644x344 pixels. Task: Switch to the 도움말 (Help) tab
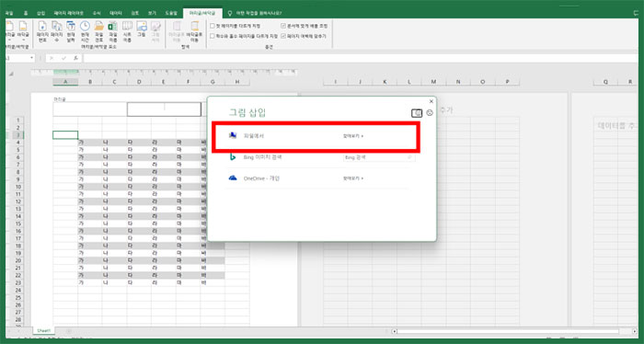[x=171, y=13]
